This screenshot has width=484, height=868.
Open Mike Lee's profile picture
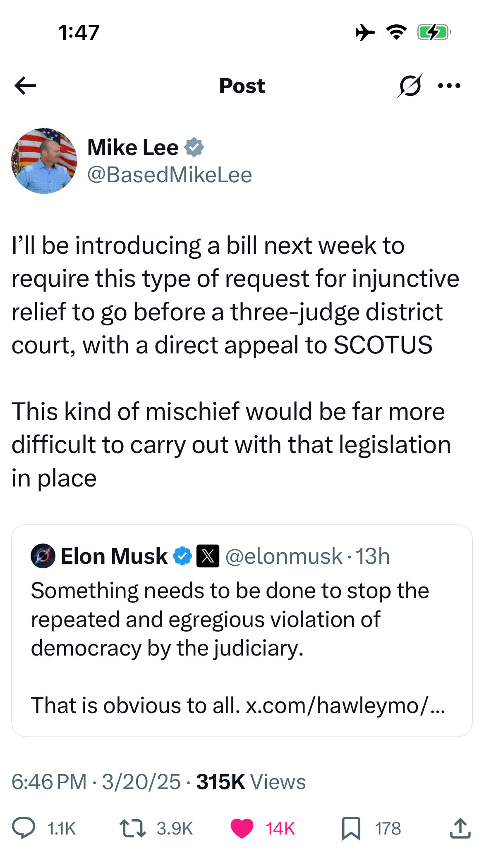(x=44, y=161)
